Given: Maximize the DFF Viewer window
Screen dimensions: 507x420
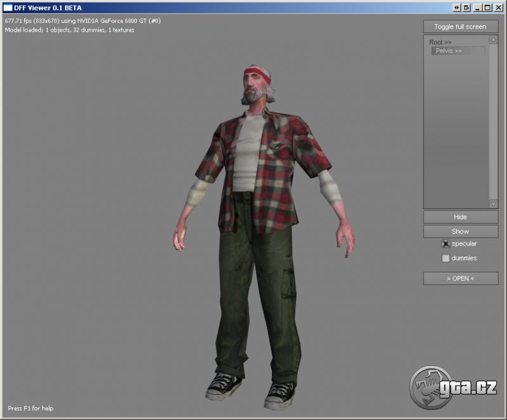Looking at the screenshot, I should (x=487, y=8).
